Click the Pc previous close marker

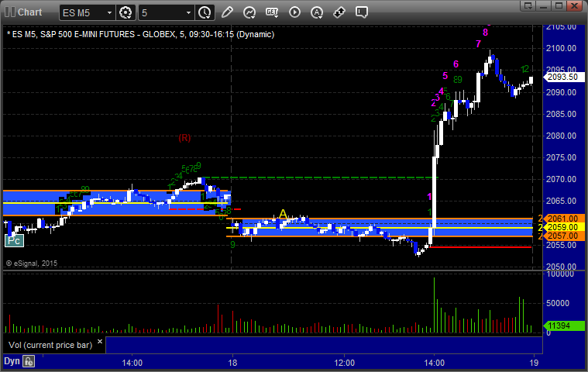(x=14, y=240)
